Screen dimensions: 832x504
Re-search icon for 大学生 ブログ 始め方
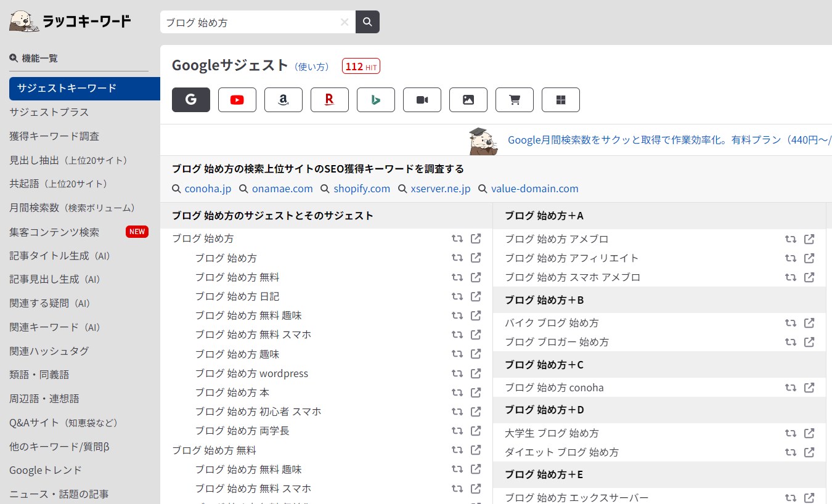tap(791, 433)
